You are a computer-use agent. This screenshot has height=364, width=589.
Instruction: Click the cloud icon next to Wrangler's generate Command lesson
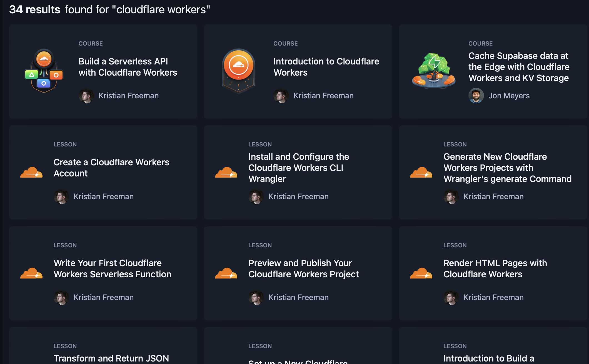421,173
